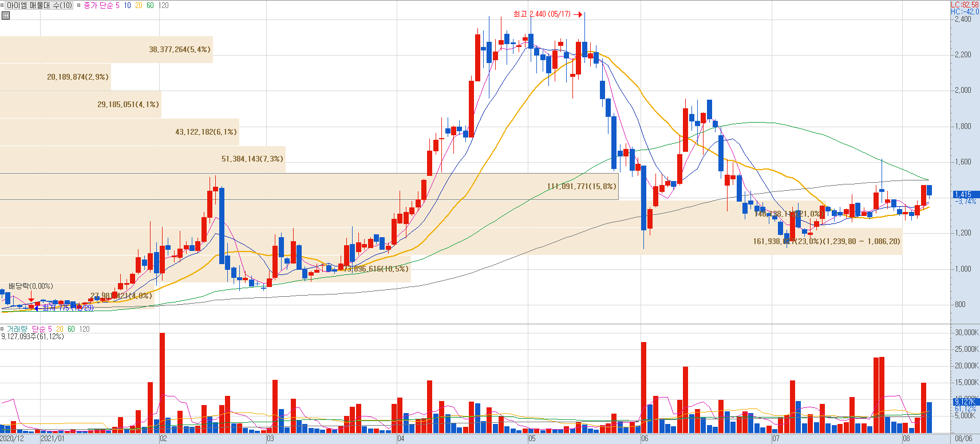This screenshot has width=980, height=444.
Task: Click the 05 month axis label
Action: (532, 439)
